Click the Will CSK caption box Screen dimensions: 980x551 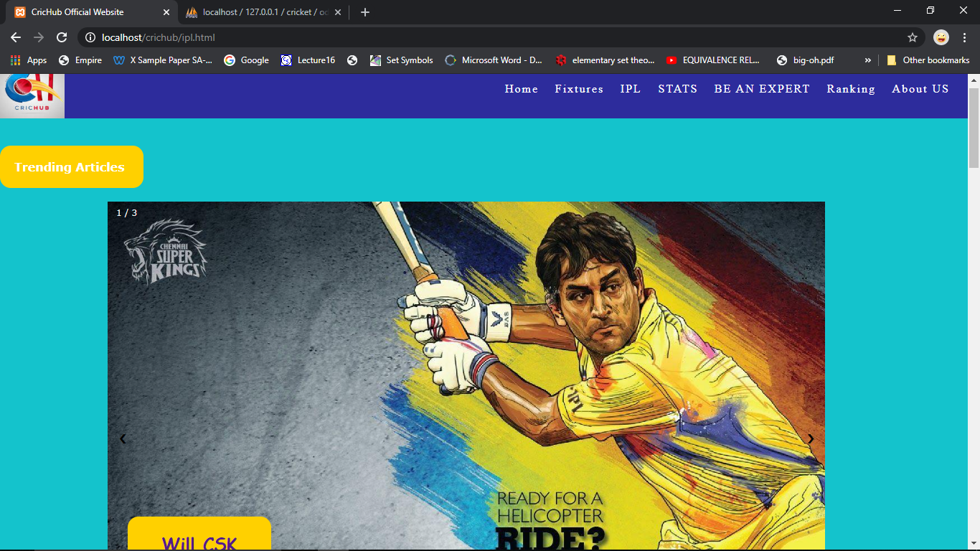coord(199,533)
